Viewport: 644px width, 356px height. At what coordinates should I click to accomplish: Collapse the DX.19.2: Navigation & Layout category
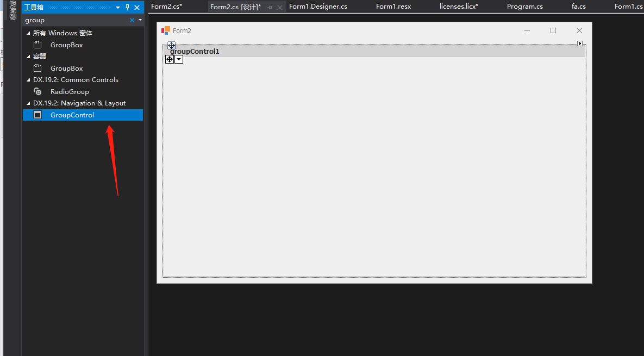tap(28, 103)
